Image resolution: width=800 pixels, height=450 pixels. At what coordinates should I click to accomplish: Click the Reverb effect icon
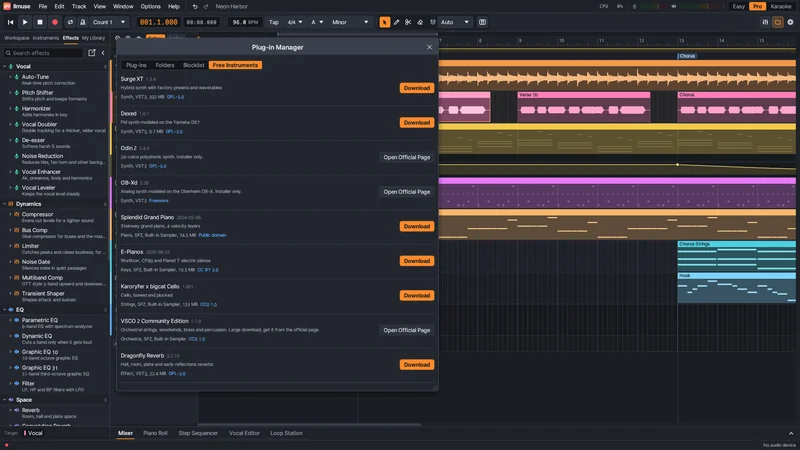click(16, 410)
